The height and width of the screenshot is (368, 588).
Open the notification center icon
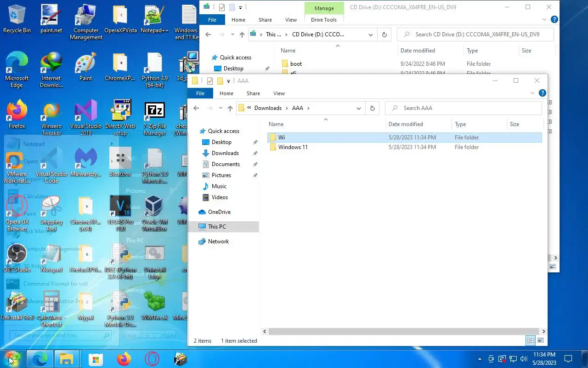[568, 359]
